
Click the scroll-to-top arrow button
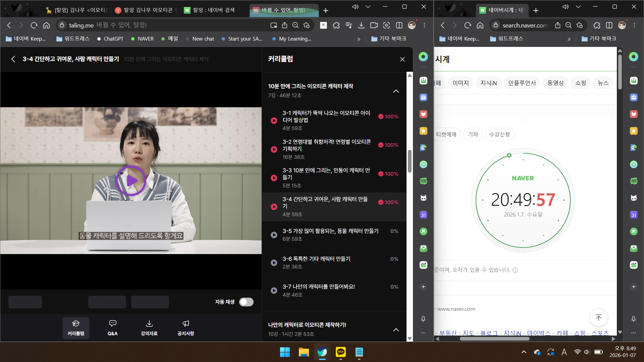click(x=598, y=317)
